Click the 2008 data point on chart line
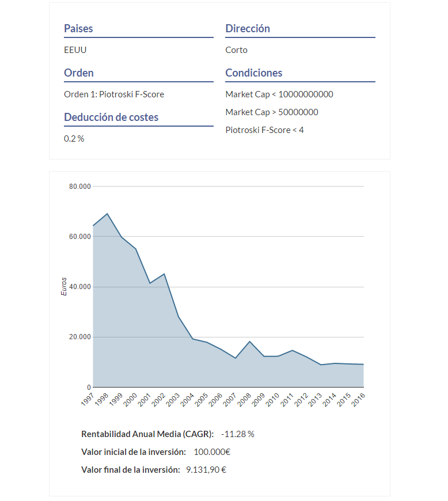 point(249,341)
